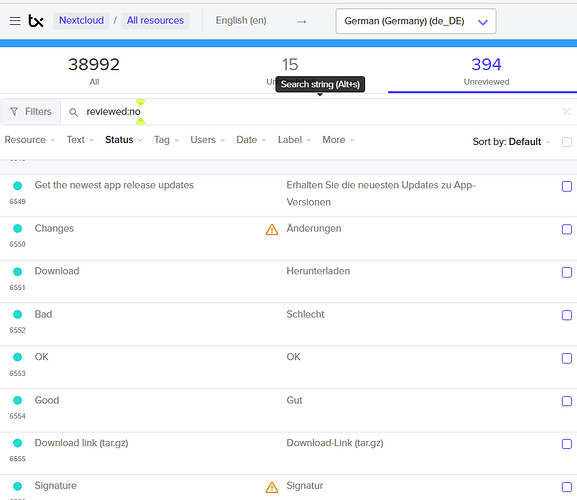
Task: Tick the checkbox for the Changes string
Action: (566, 229)
